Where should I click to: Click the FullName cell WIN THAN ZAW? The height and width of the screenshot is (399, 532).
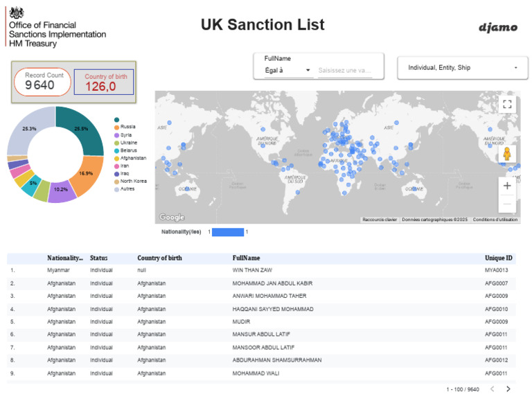tap(252, 270)
